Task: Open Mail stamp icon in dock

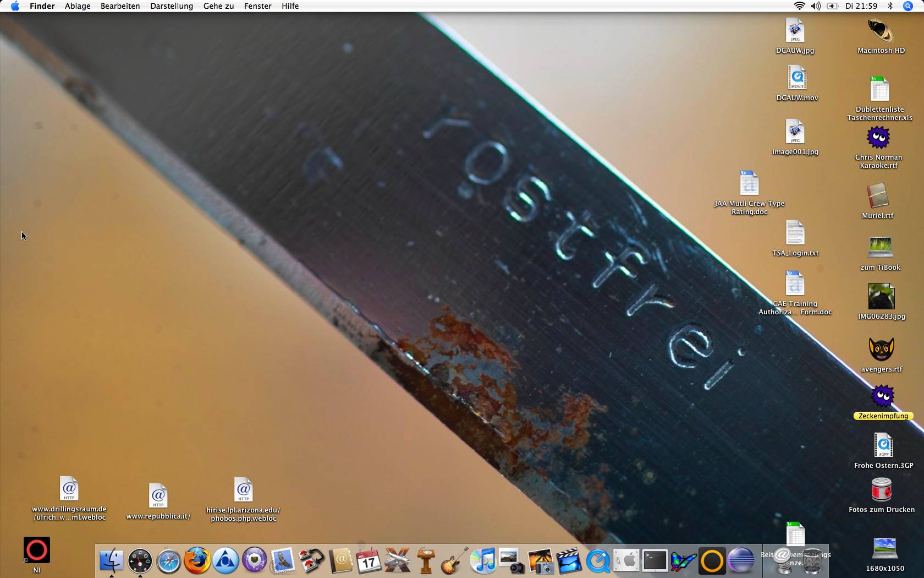Action: click(x=283, y=561)
